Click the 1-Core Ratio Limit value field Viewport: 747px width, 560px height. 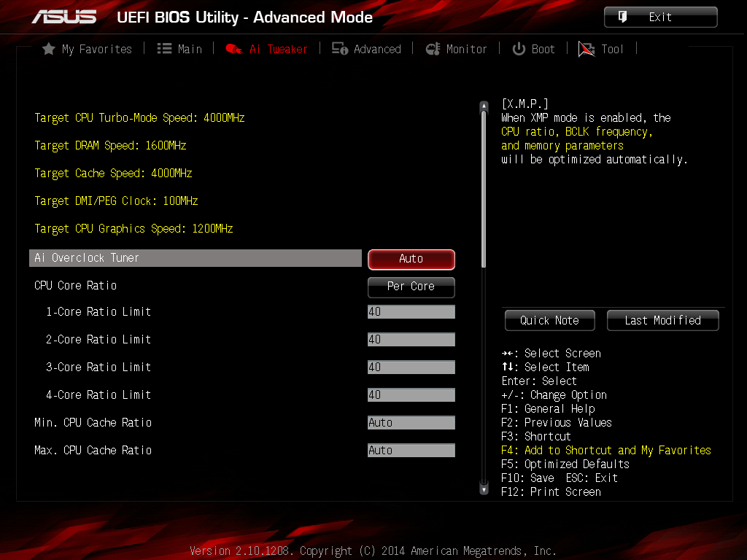[411, 312]
